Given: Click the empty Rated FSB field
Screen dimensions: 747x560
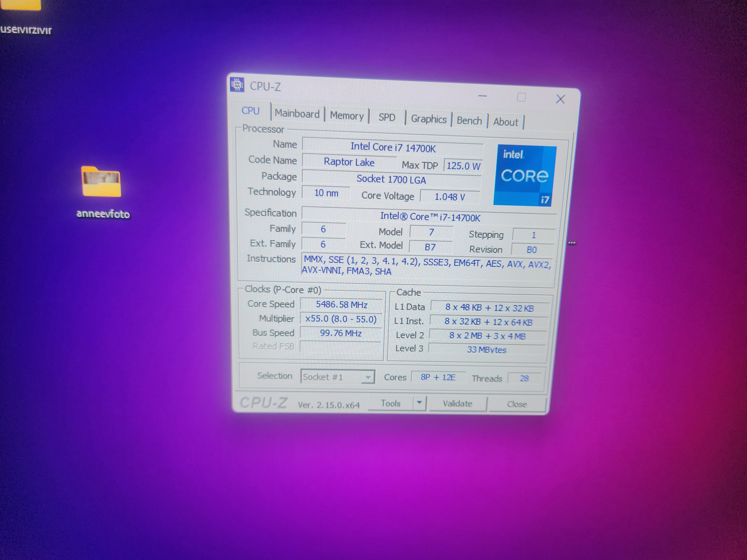Looking at the screenshot, I should click(x=340, y=347).
